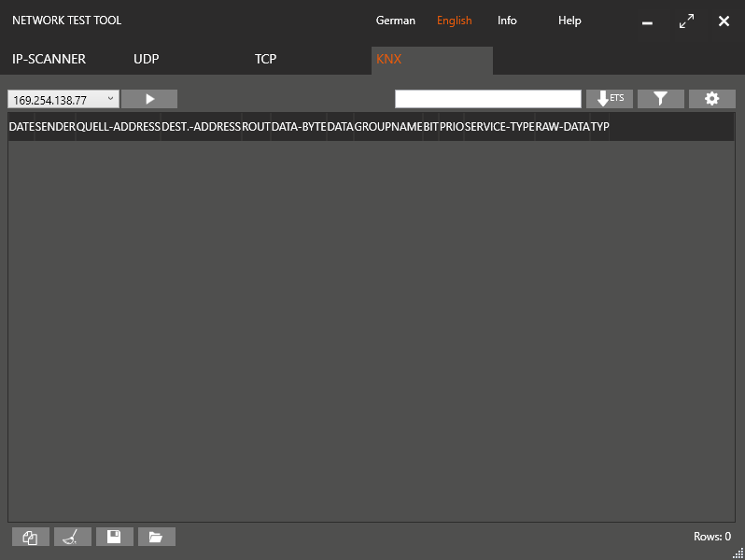Click the search text field
Screen dimensions: 745x560
click(x=487, y=99)
